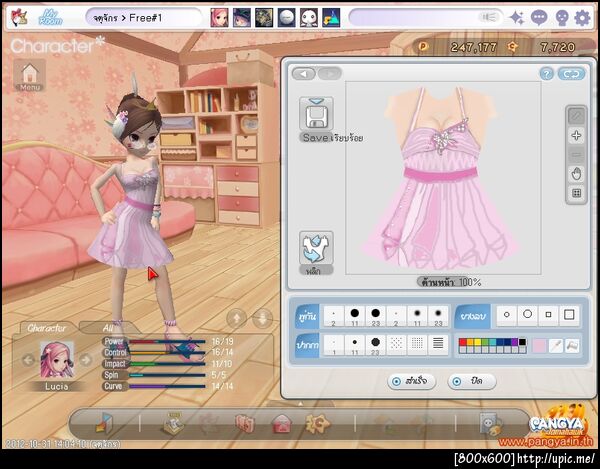
Task: Click the Free#1 room name breadcrumb
Action: [146, 18]
